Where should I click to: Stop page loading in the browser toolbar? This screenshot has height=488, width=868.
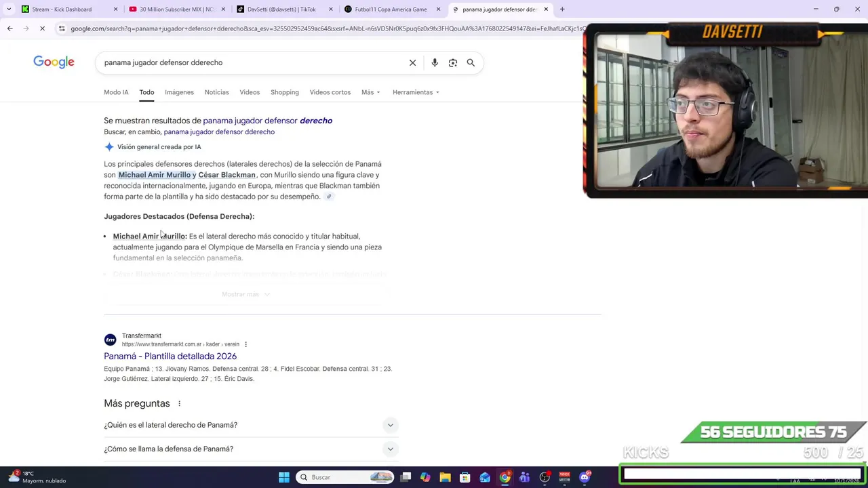[x=42, y=28]
